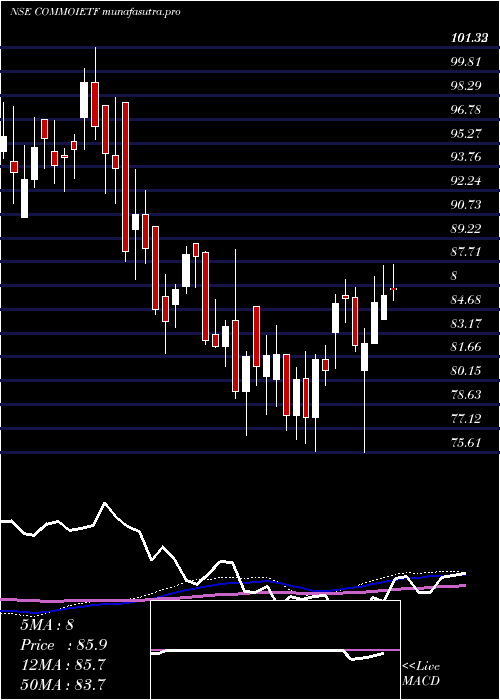The width and height of the screenshot is (500, 700).
Task: Click the 81.66 price axis label
Action: 466,347
